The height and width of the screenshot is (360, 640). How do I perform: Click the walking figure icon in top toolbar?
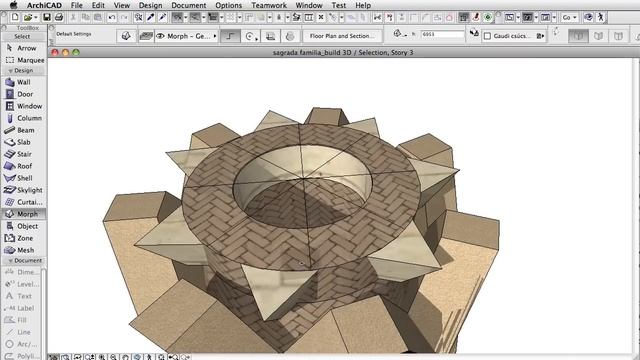click(x=601, y=17)
